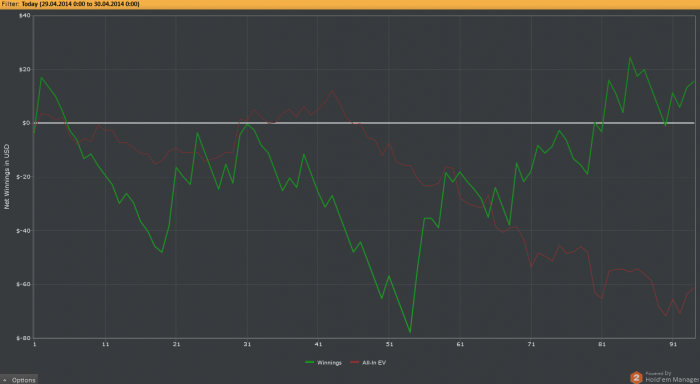Click the $-80 y-axis label
700x384 pixels.
24,338
